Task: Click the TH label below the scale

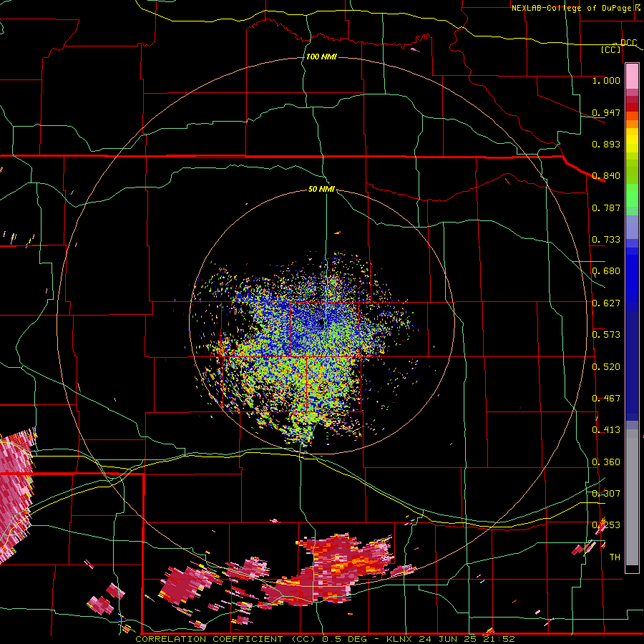Action: coord(615,557)
